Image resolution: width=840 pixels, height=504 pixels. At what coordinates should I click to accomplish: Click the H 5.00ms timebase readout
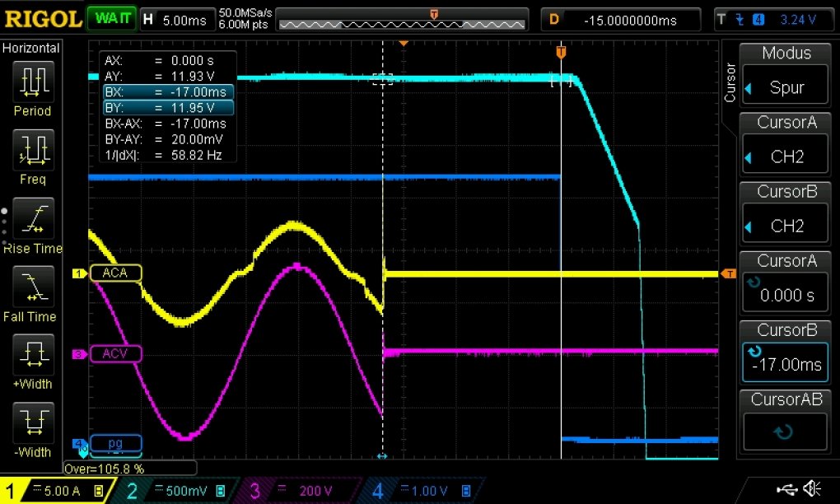pos(177,20)
